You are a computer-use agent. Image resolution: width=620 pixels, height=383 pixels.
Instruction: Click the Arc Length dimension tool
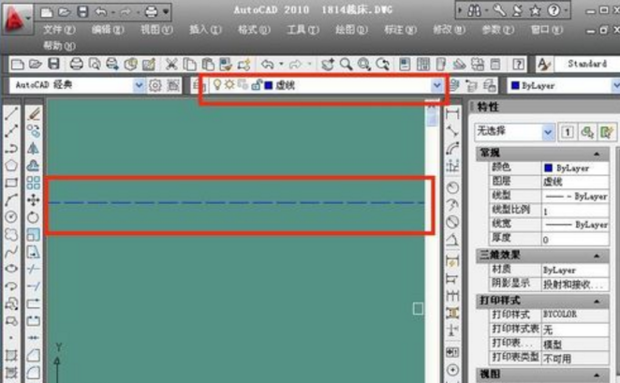click(x=453, y=149)
